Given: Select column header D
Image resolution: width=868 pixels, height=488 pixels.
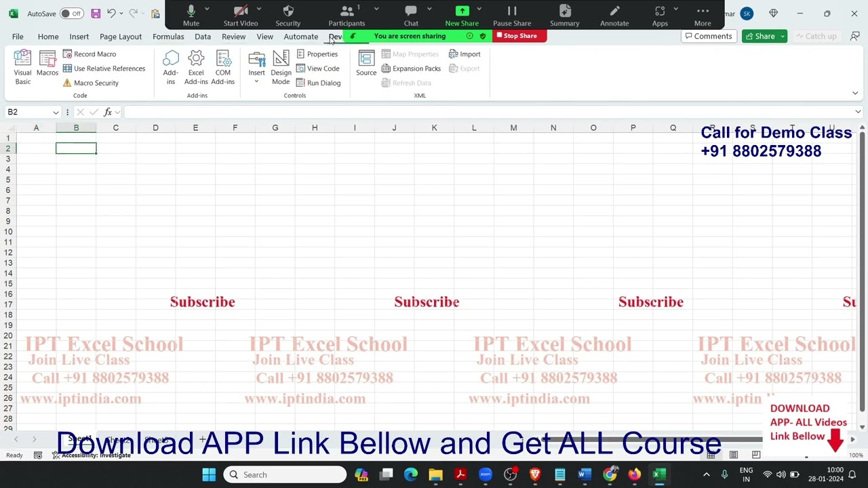Looking at the screenshot, I should click(155, 127).
